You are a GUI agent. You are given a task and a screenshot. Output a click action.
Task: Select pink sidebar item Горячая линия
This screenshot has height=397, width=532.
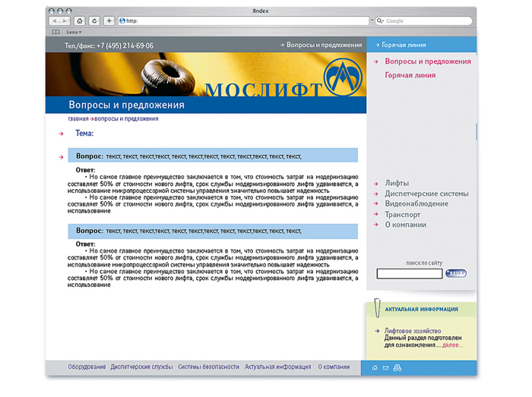[410, 75]
